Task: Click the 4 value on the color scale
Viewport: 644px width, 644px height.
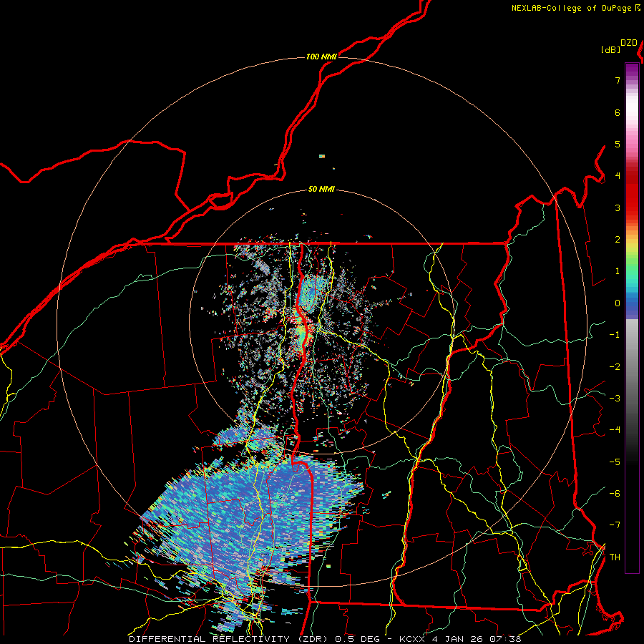Action: pyautogui.click(x=618, y=176)
